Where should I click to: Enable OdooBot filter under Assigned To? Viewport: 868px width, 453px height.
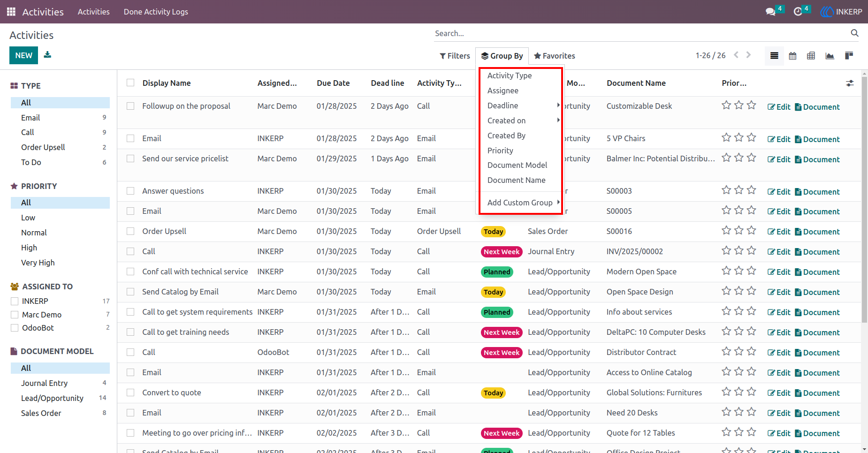15,328
